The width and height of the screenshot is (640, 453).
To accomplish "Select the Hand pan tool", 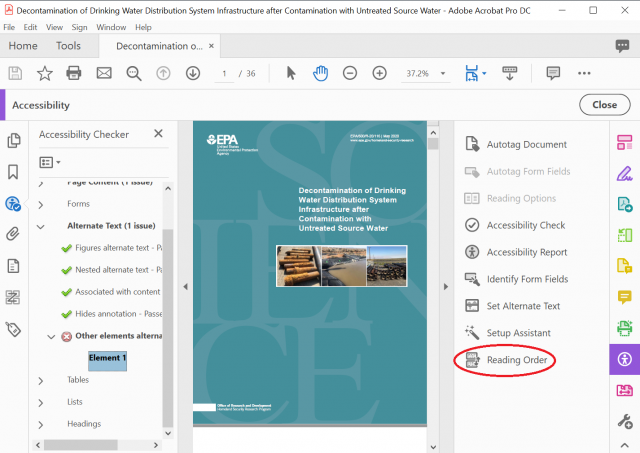I will pyautogui.click(x=320, y=73).
